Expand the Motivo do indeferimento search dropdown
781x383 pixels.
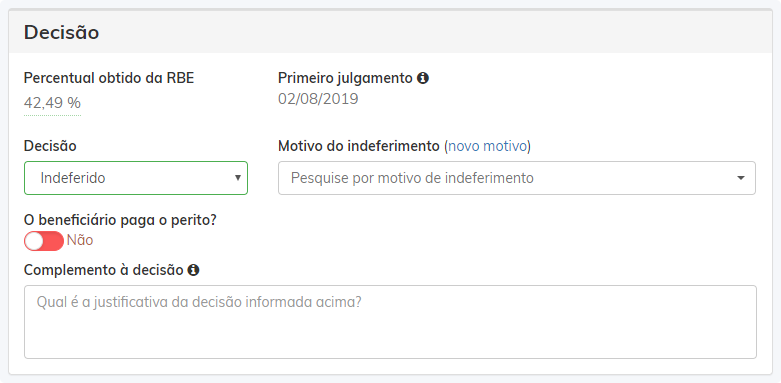pos(517,178)
